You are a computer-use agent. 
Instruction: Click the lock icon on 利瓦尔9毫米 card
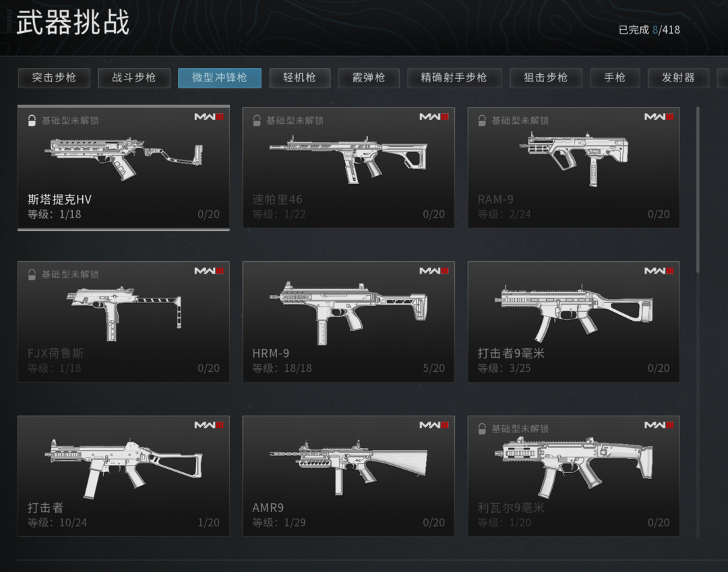pos(482,428)
